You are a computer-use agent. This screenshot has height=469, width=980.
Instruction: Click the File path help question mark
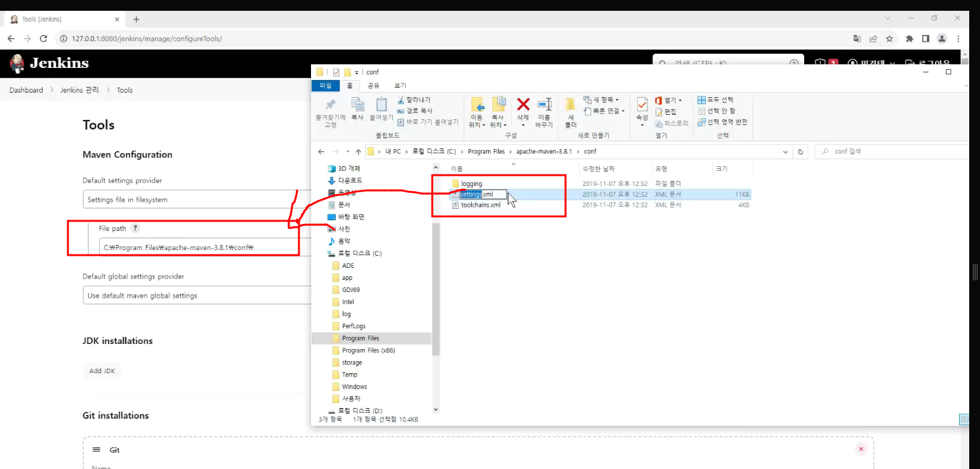[136, 228]
